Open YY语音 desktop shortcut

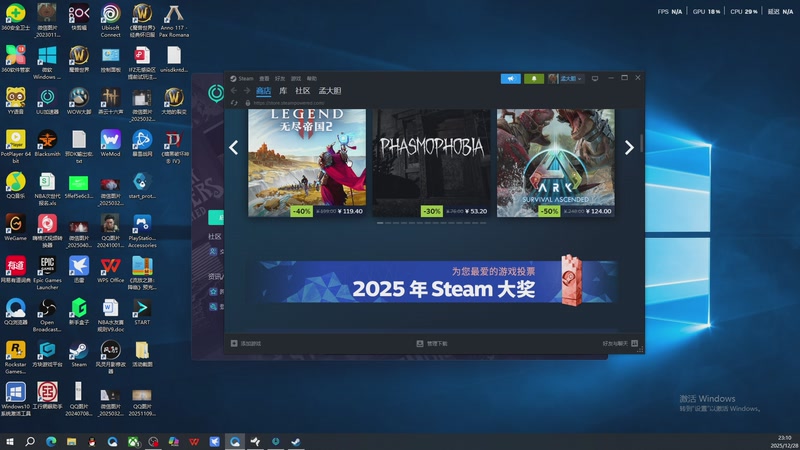pyautogui.click(x=15, y=101)
